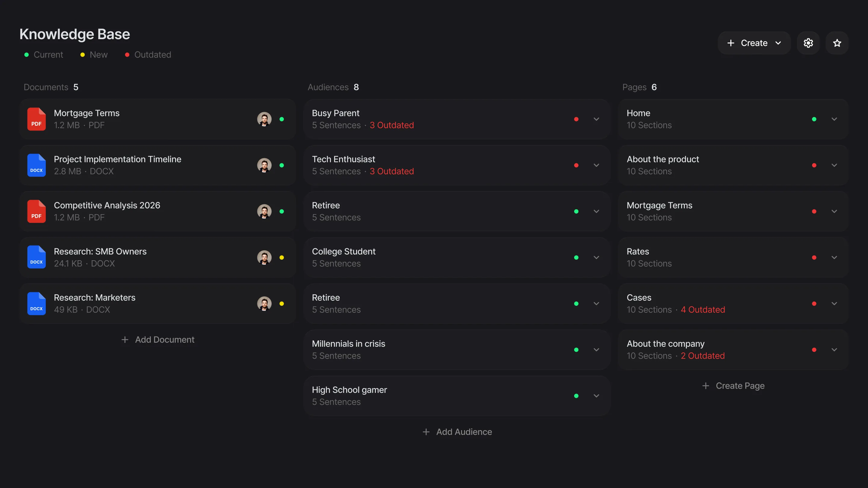Image resolution: width=868 pixels, height=488 pixels.
Task: Filter by the Current status legend
Action: pos(44,55)
